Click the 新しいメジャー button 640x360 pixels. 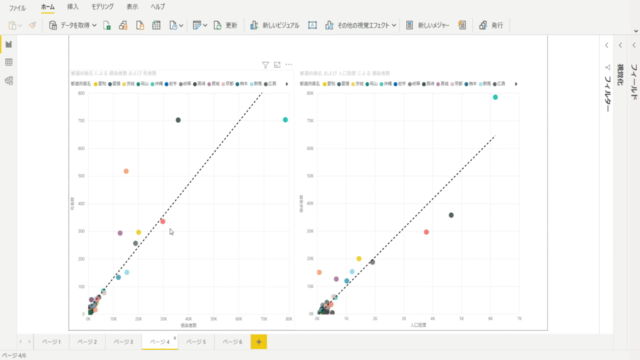pos(427,25)
